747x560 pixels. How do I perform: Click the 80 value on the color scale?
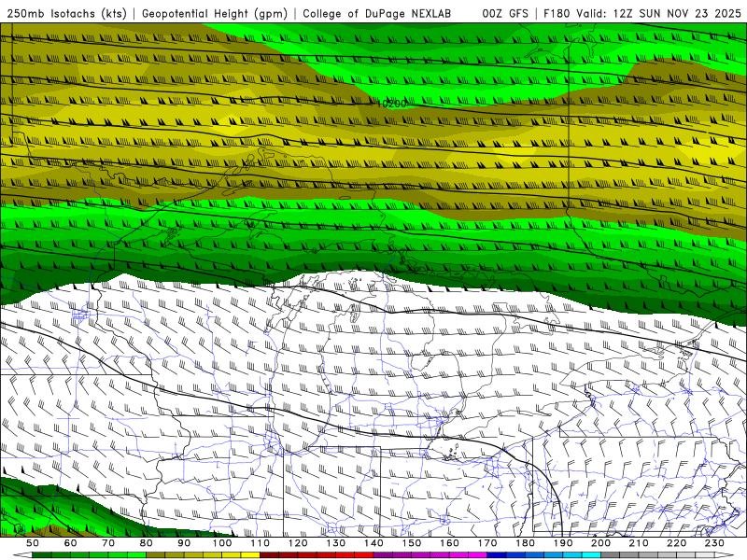point(147,543)
